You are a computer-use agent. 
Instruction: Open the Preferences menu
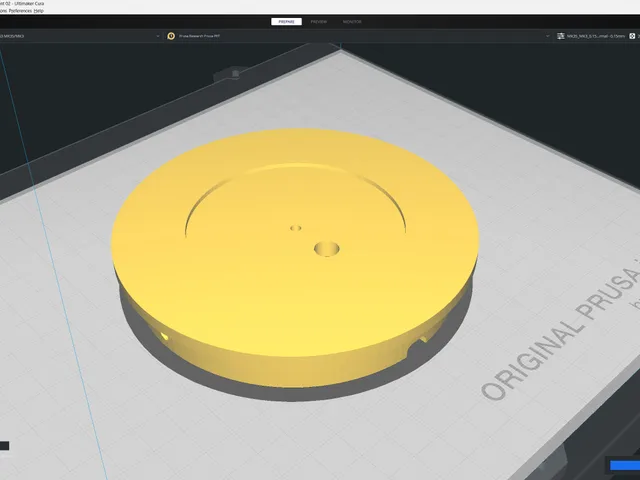[20, 11]
